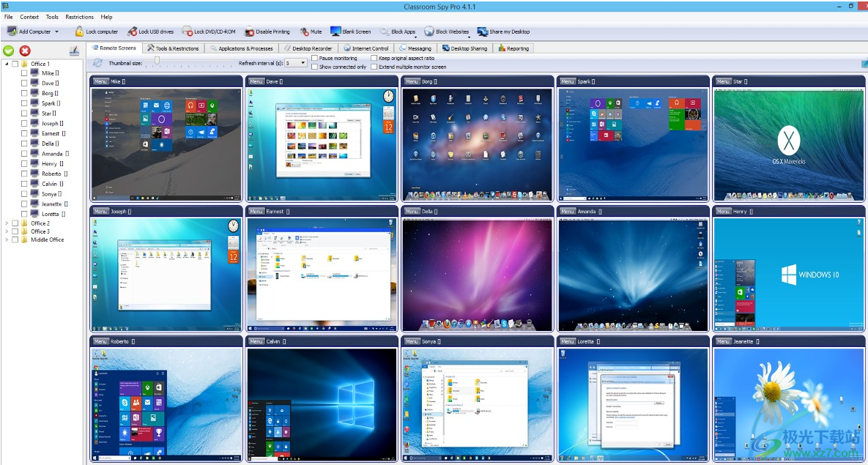This screenshot has width=868, height=465.
Task: Click the Menu button on Earnest's screen
Action: click(256, 212)
